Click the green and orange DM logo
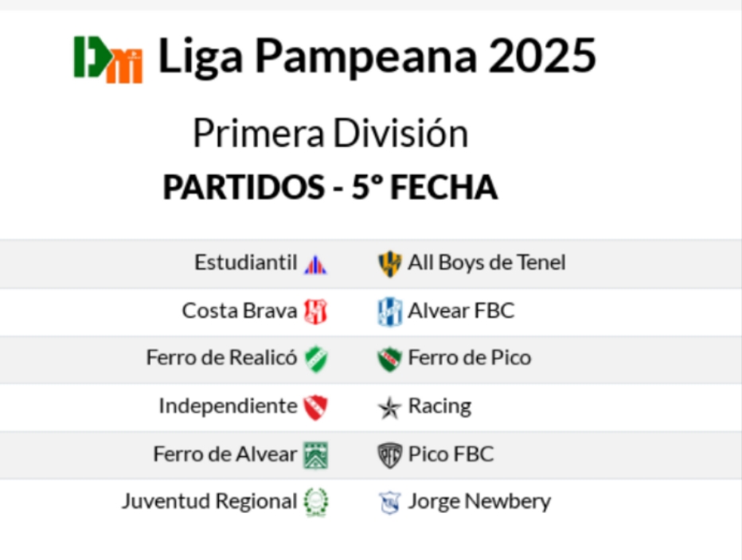This screenshot has width=742, height=560. coord(108,59)
